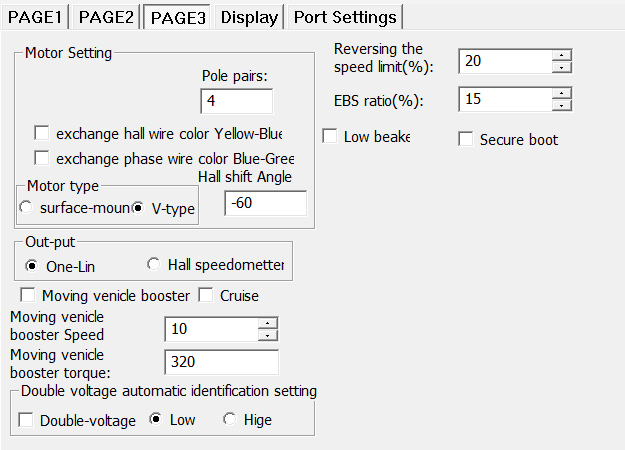Focus the Moving vehicle booster torque field
This screenshot has width=625, height=450.
coord(221,362)
